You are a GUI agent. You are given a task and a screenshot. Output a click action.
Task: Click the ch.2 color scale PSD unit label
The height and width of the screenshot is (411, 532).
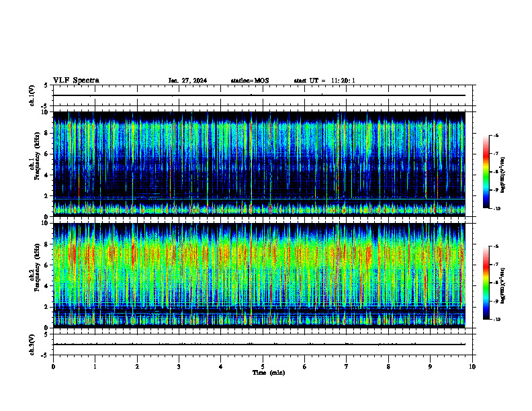click(503, 285)
